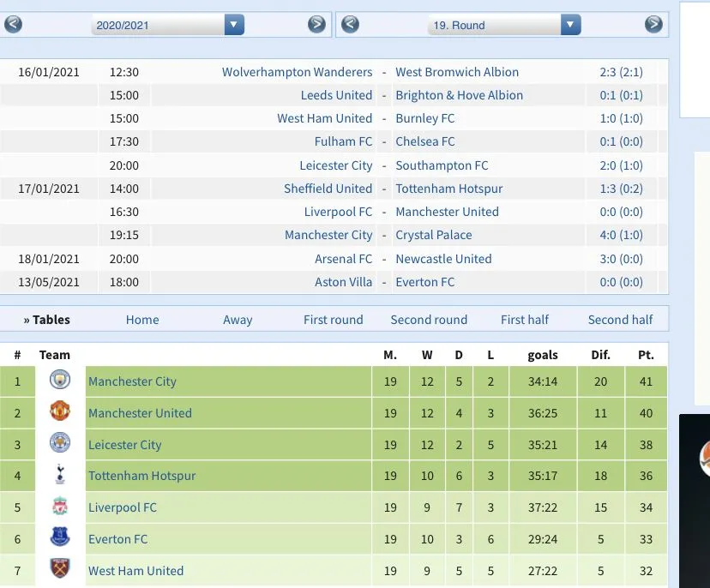
Task: Go to the next round arrow
Action: (x=653, y=25)
